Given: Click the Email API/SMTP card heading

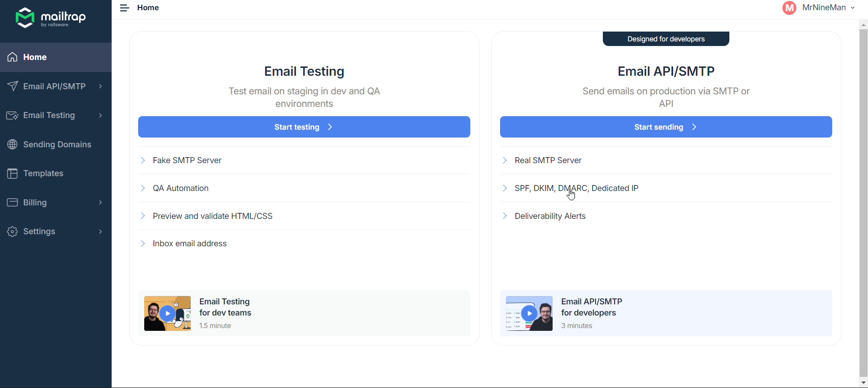Looking at the screenshot, I should 666,71.
